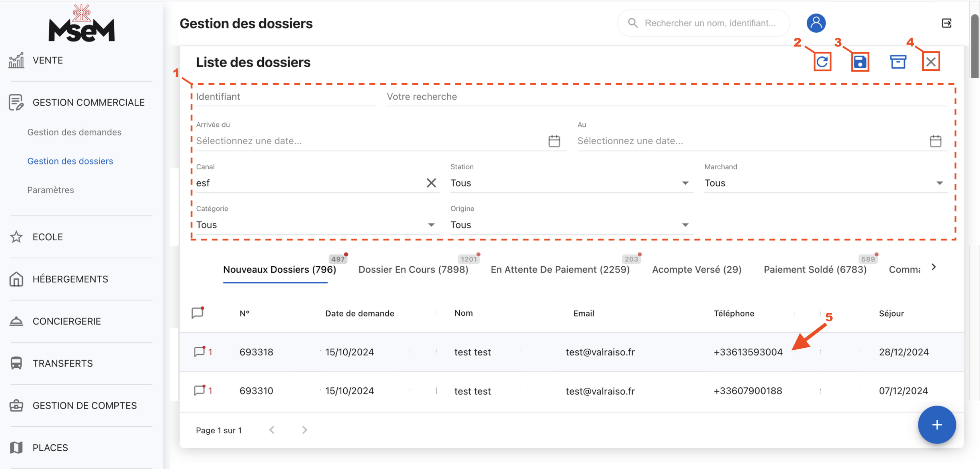Open comments on dossier 693318
Viewport: 980px width, 469px height.
(199, 351)
